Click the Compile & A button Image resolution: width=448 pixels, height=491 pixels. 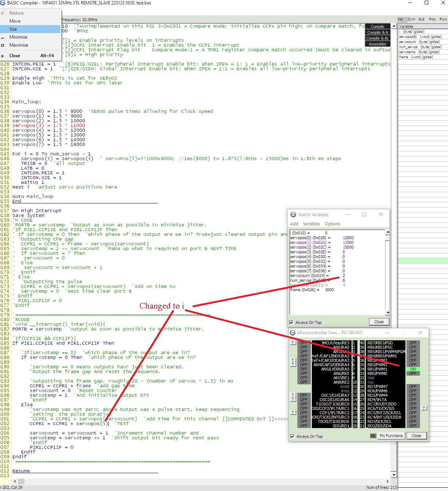tap(377, 32)
